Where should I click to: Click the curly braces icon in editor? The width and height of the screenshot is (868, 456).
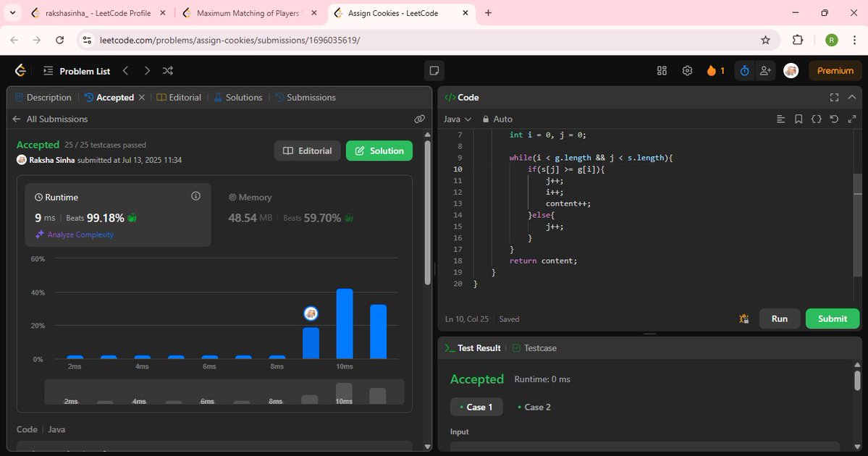[816, 119]
